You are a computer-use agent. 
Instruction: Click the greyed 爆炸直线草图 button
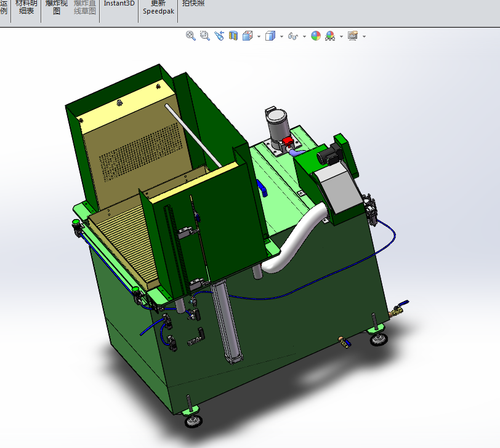(x=85, y=7)
